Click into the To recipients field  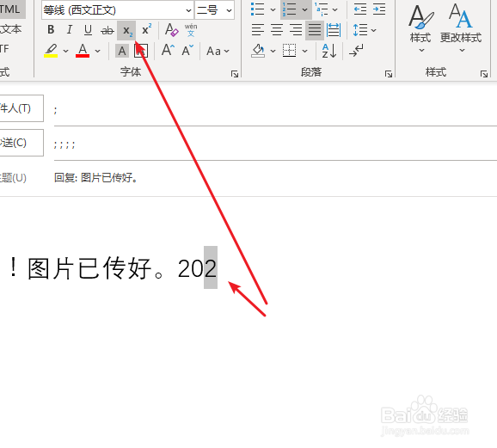click(x=275, y=110)
